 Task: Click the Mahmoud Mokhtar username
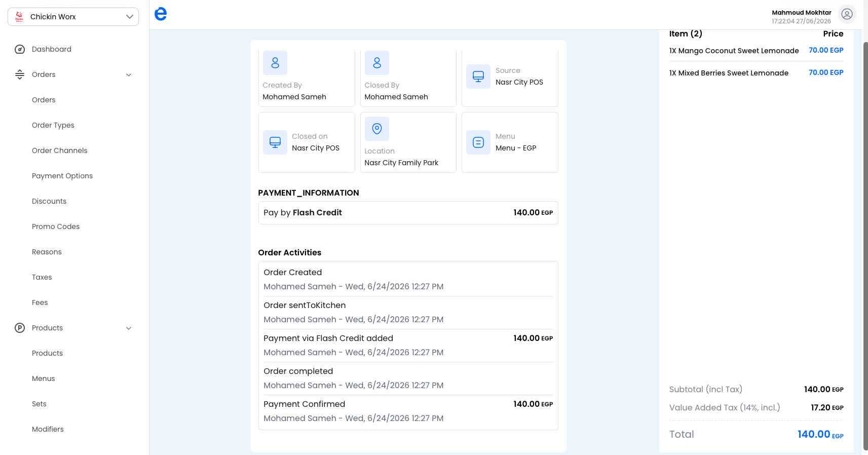click(802, 13)
